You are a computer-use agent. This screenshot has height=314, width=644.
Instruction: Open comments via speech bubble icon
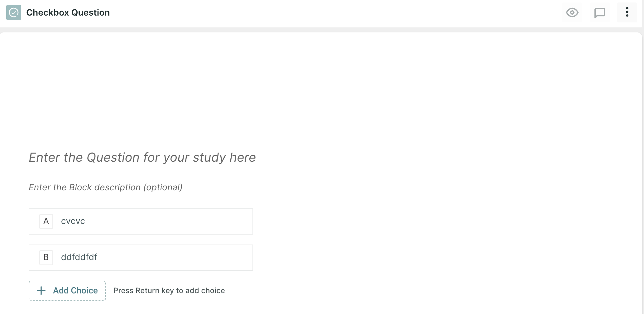pyautogui.click(x=600, y=12)
